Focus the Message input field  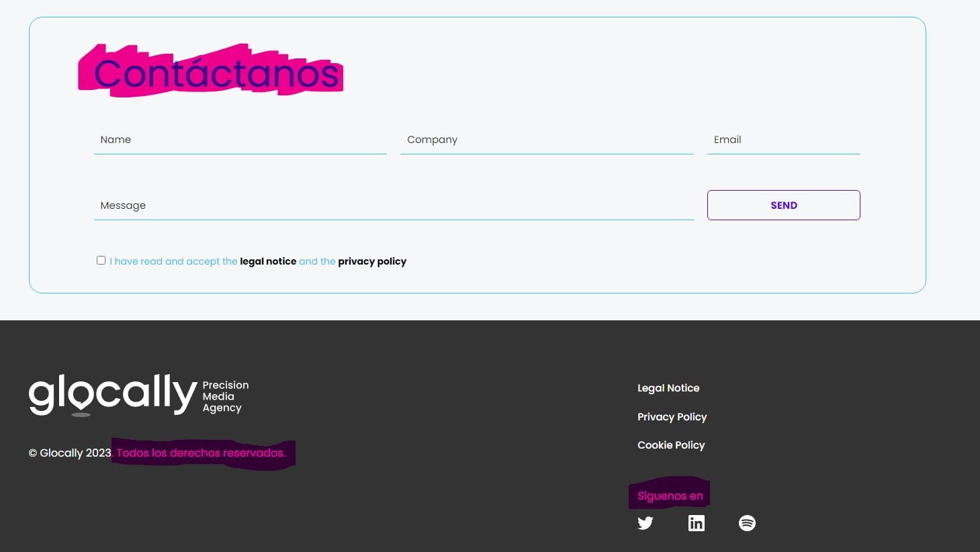(394, 205)
